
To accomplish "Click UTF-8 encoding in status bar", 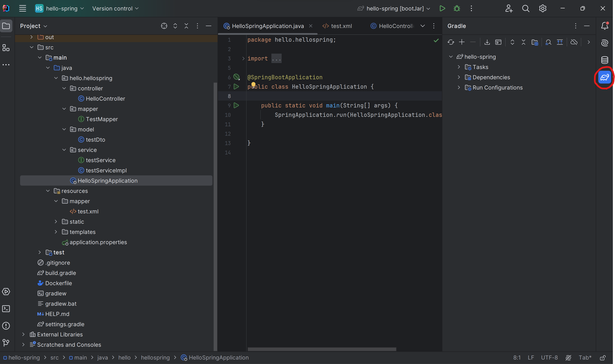I will click(x=549, y=358).
